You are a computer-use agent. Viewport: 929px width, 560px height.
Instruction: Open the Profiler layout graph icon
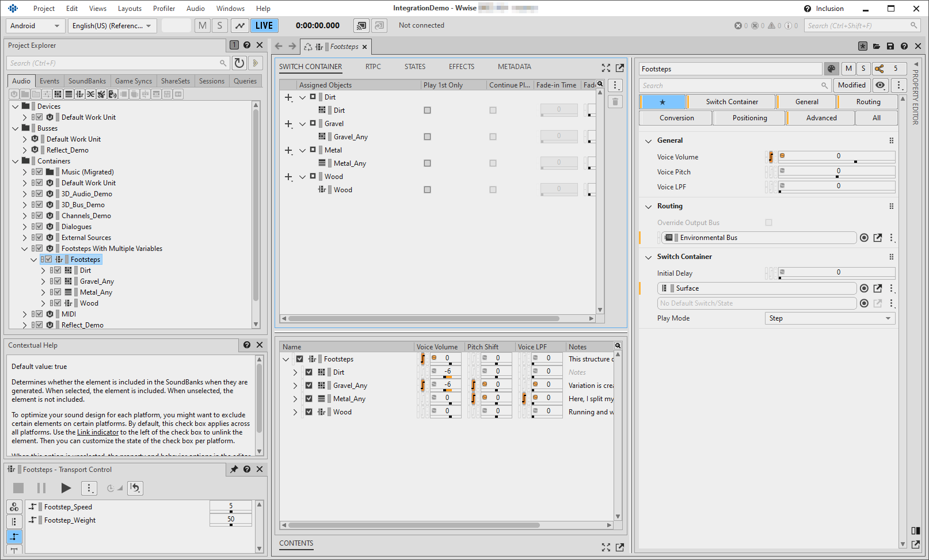239,26
